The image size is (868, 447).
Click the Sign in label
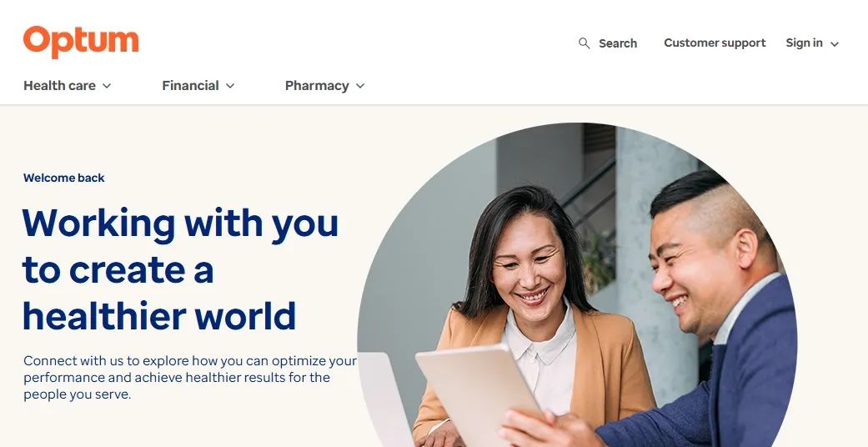tap(804, 43)
